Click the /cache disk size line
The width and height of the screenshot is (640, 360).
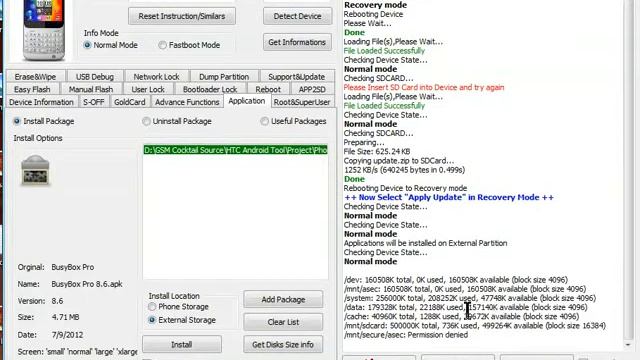pos(461,316)
